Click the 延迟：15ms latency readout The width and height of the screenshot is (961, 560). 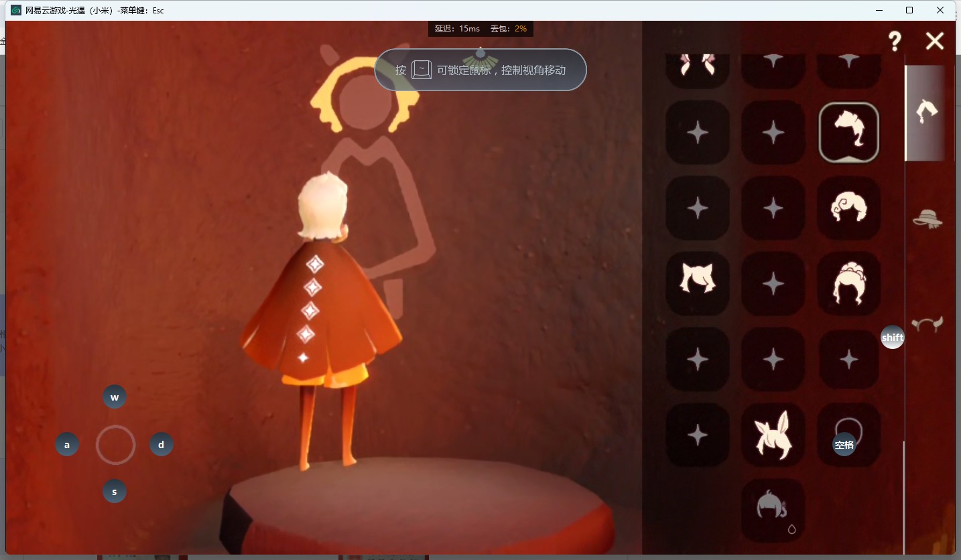[x=457, y=29]
